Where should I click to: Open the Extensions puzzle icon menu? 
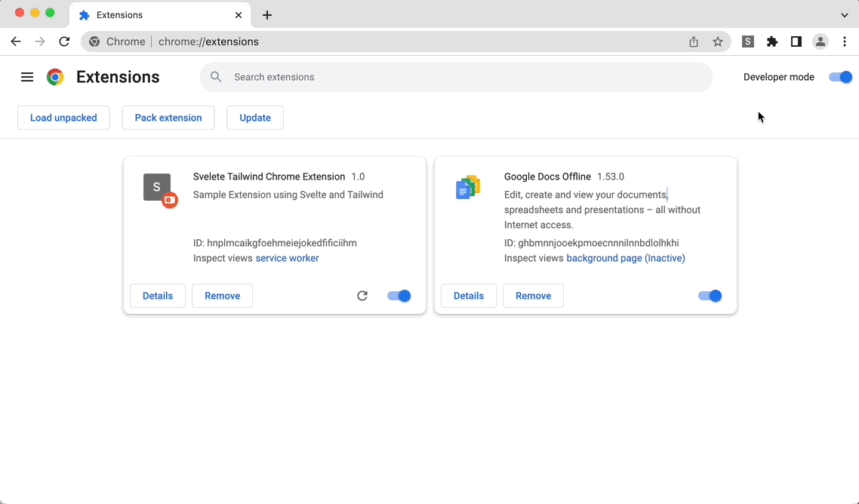tap(771, 41)
